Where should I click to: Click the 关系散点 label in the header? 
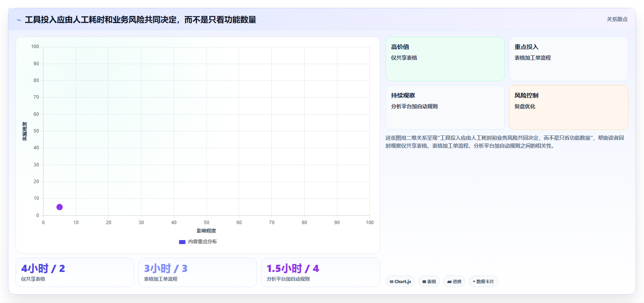click(x=617, y=19)
